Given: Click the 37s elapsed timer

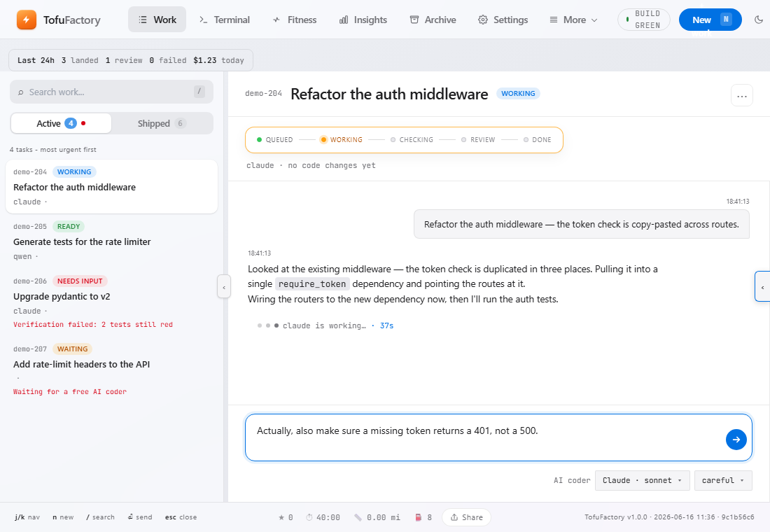Looking at the screenshot, I should pos(386,325).
